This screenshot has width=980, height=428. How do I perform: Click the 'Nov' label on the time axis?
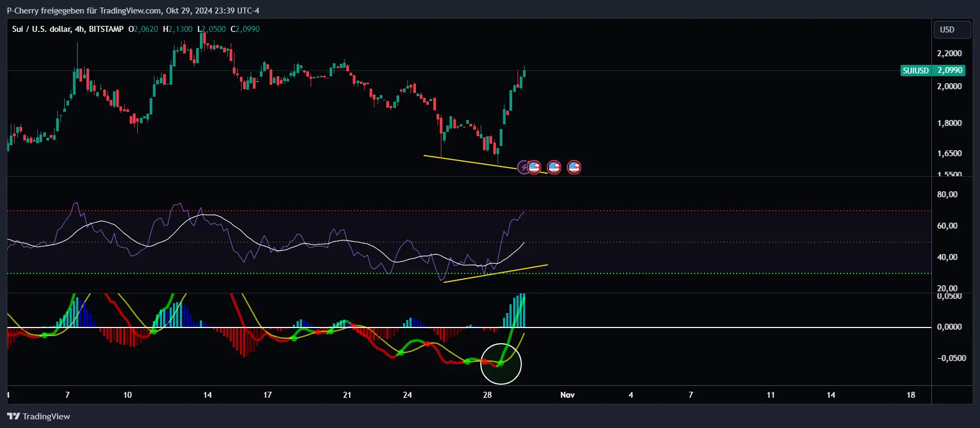(x=567, y=395)
